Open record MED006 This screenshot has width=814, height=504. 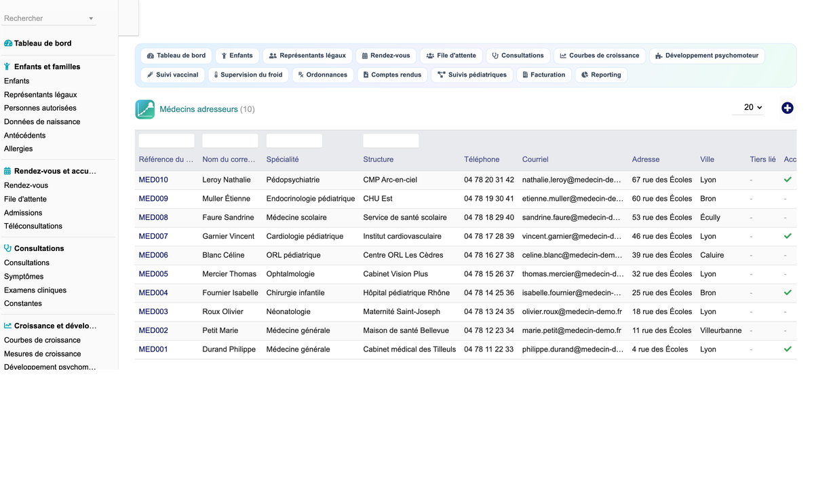[x=153, y=255]
